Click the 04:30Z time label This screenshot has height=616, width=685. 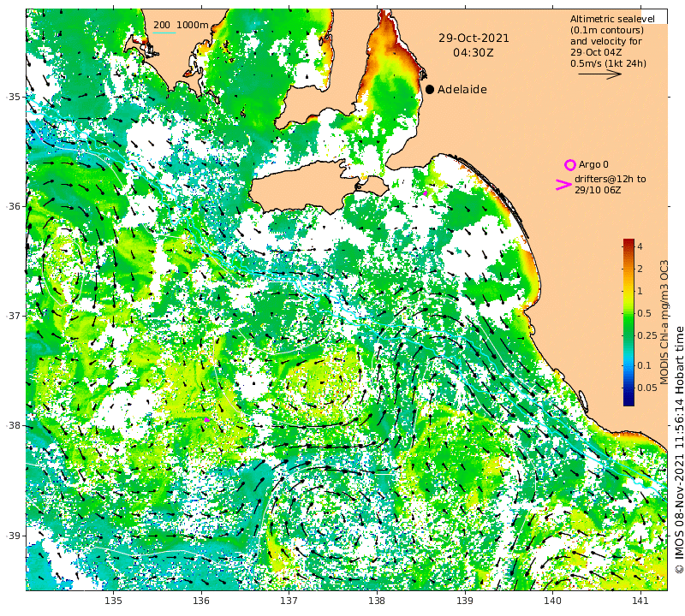click(474, 53)
